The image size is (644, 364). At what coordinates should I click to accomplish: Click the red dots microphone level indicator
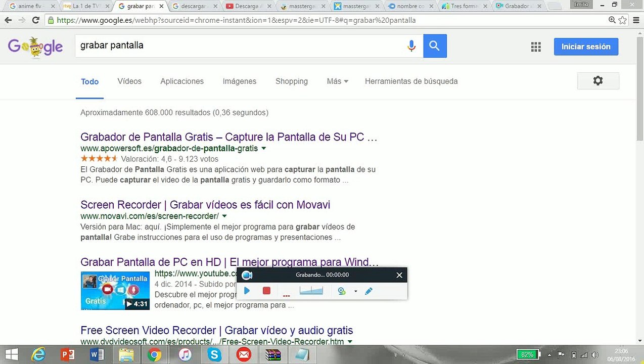(286, 295)
